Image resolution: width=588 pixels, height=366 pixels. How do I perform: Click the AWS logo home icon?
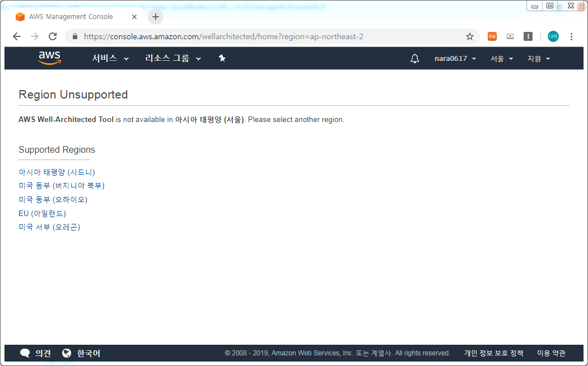[49, 58]
